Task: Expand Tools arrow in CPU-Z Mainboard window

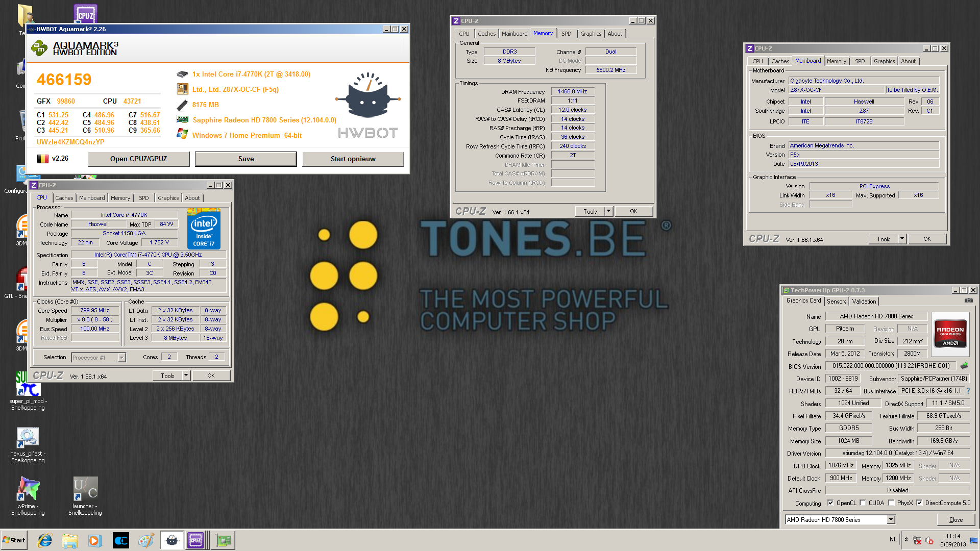Action: point(902,239)
